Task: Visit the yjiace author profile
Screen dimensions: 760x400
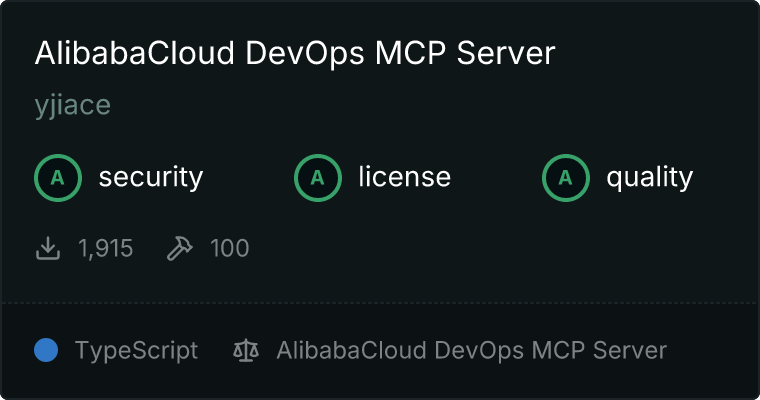Action: pos(72,106)
